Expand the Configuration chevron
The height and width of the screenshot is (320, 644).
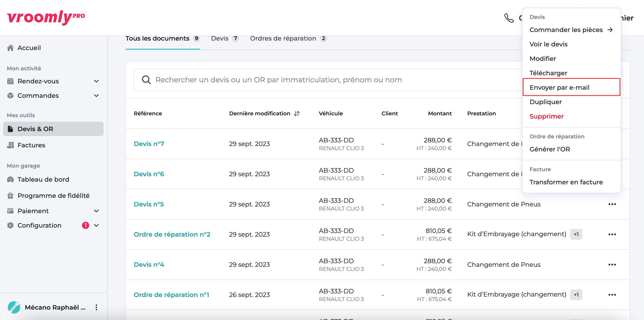click(96, 225)
